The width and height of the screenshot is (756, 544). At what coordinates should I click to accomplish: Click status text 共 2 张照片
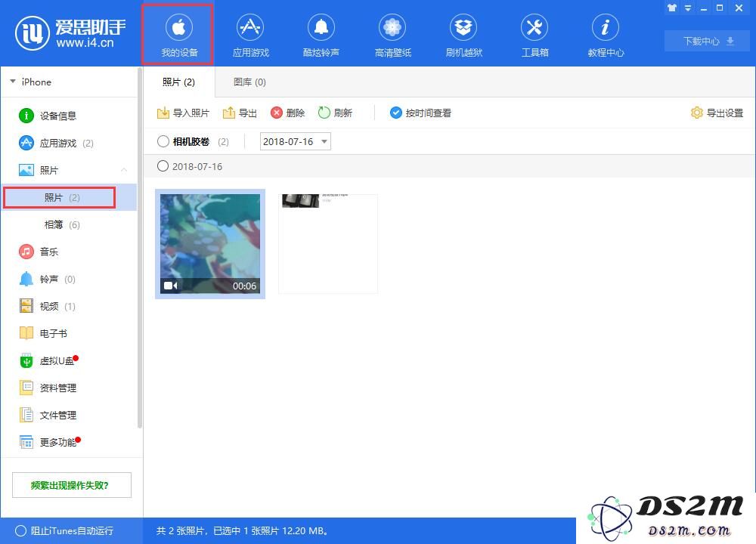(x=179, y=530)
